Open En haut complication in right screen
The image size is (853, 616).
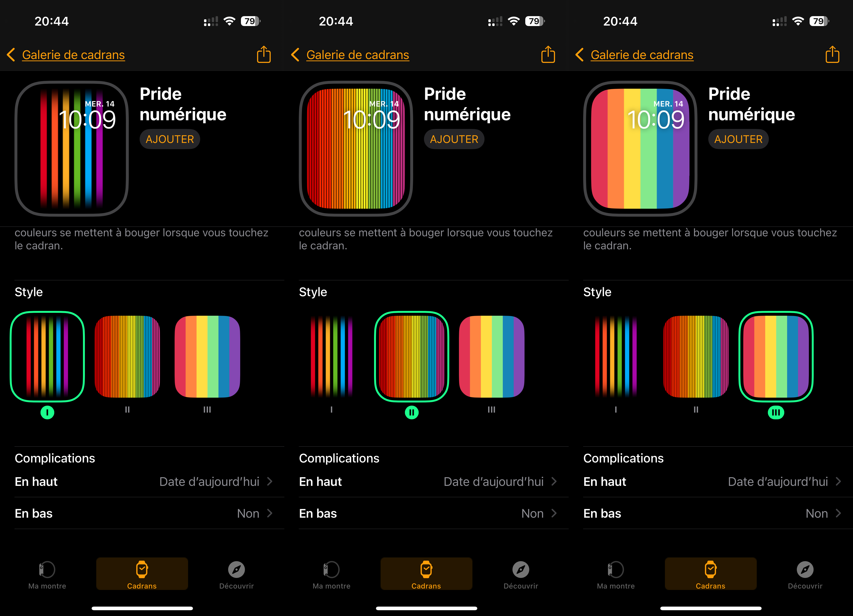718,482
